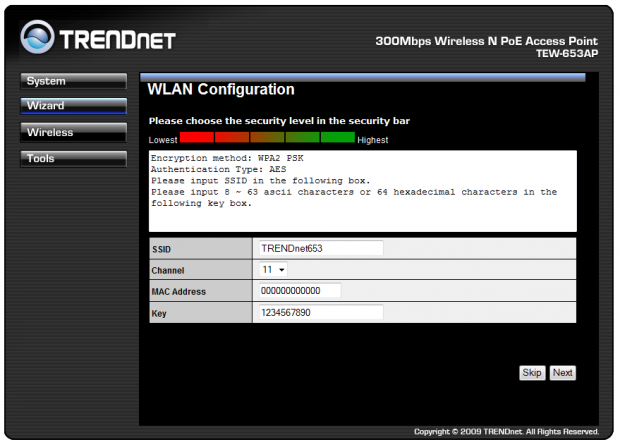The image size is (620, 447).
Task: Click the 'Authentication Type: AES' text
Action: click(x=218, y=169)
